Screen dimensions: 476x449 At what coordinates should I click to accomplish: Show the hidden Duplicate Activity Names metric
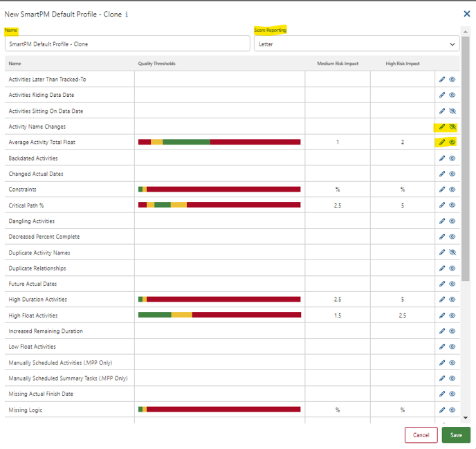coord(452,252)
